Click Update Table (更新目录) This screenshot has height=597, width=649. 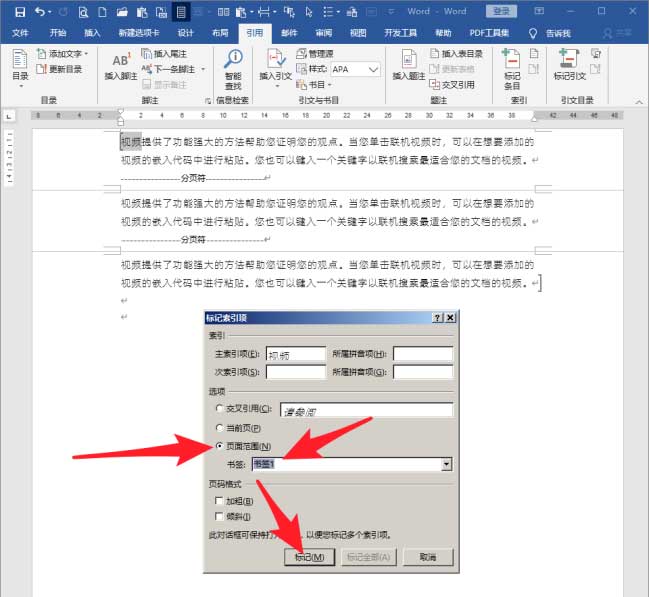[x=60, y=69]
